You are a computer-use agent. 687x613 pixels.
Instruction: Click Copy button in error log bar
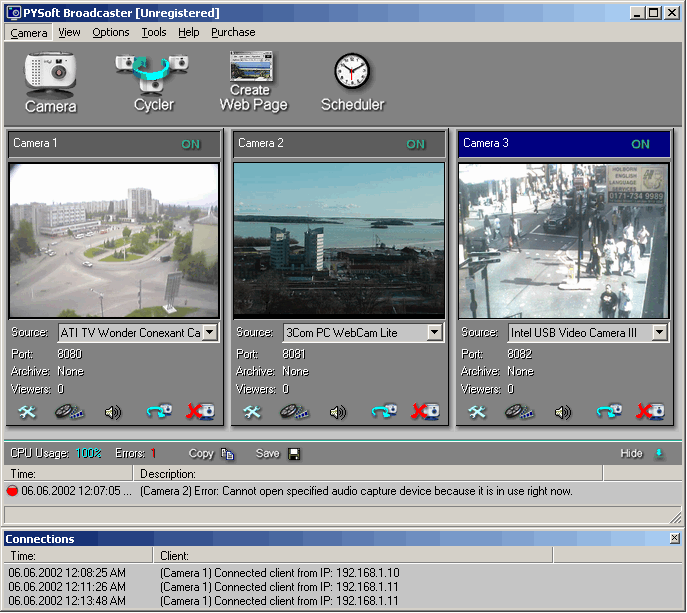click(211, 454)
